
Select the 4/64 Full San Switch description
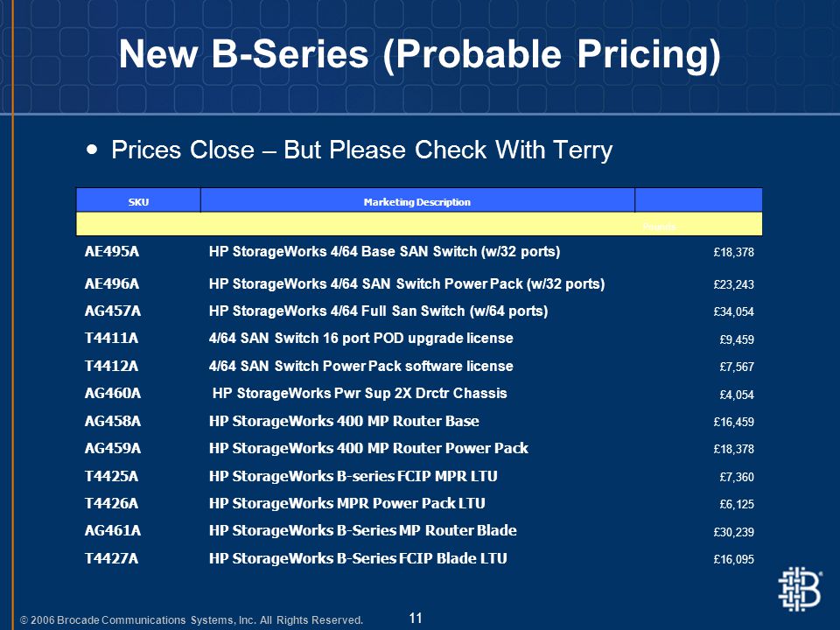[378, 311]
